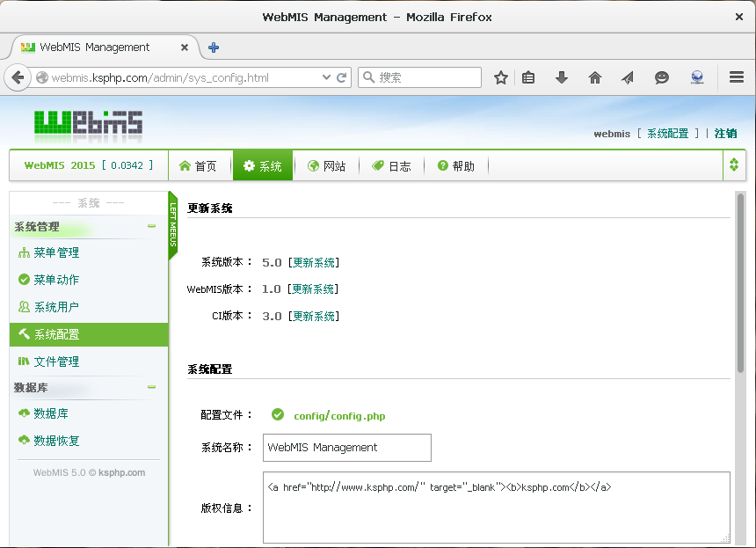Viewport: 756px width, 548px height.
Task: Click the paper plane send icon
Action: pos(628,77)
